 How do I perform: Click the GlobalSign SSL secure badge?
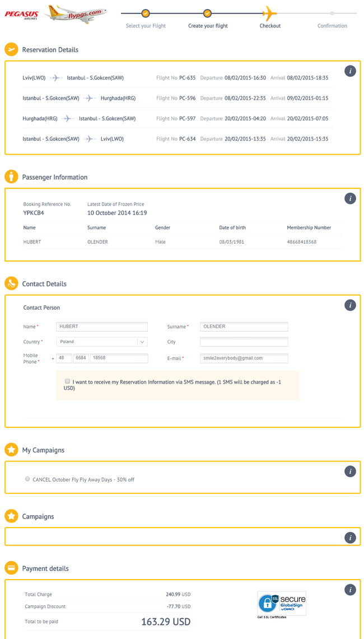pyautogui.click(x=282, y=603)
